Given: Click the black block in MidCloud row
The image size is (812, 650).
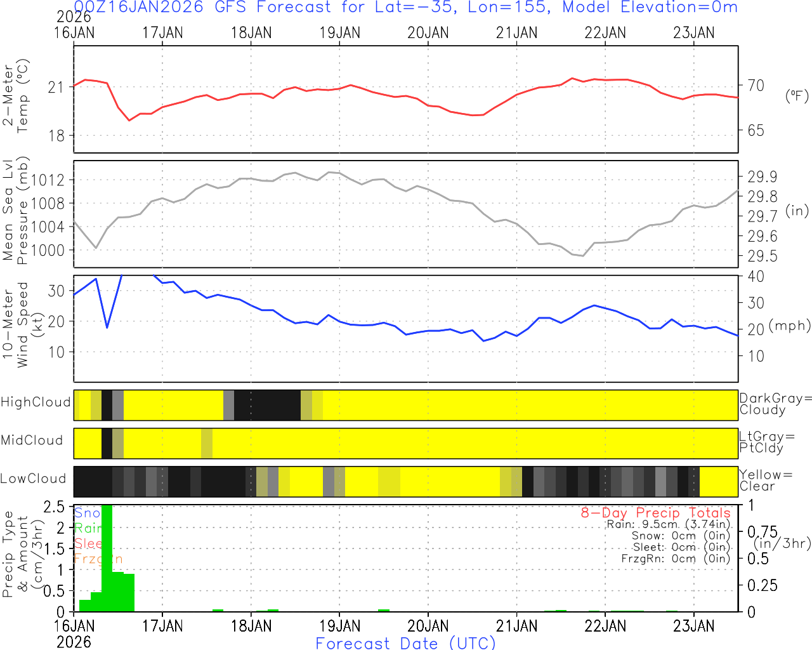Looking at the screenshot, I should click(107, 443).
